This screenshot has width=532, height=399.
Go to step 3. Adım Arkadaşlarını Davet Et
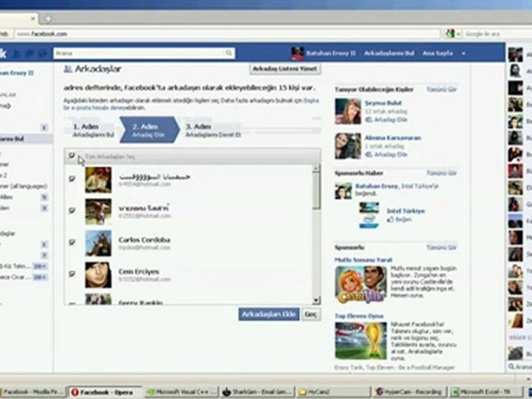(213, 130)
